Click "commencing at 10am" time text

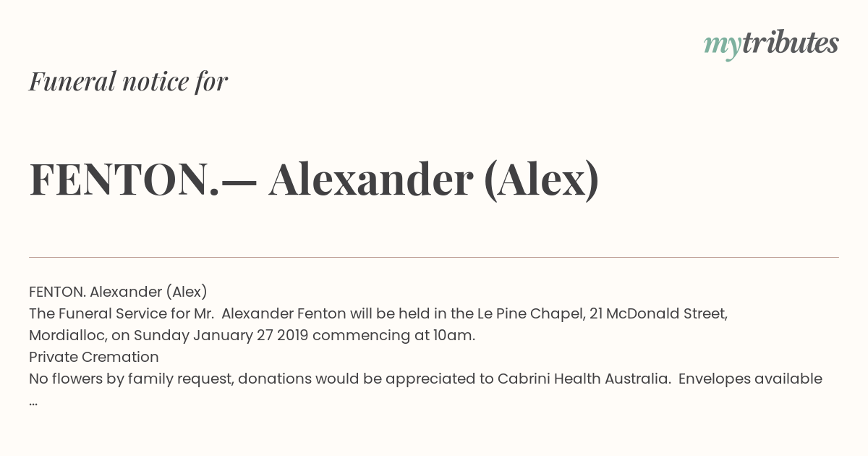(x=391, y=335)
